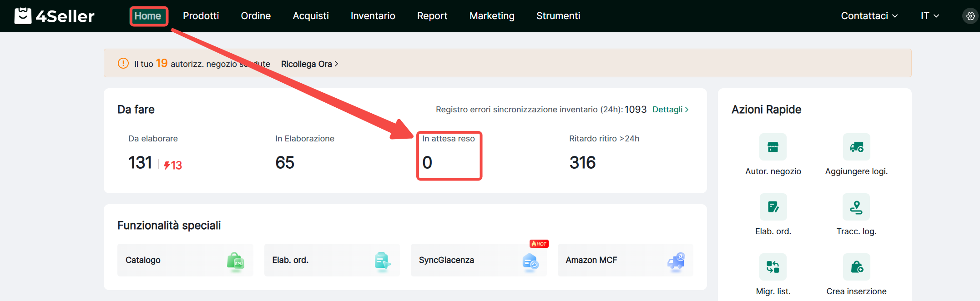Click the Autor. negozio store icon

773,147
